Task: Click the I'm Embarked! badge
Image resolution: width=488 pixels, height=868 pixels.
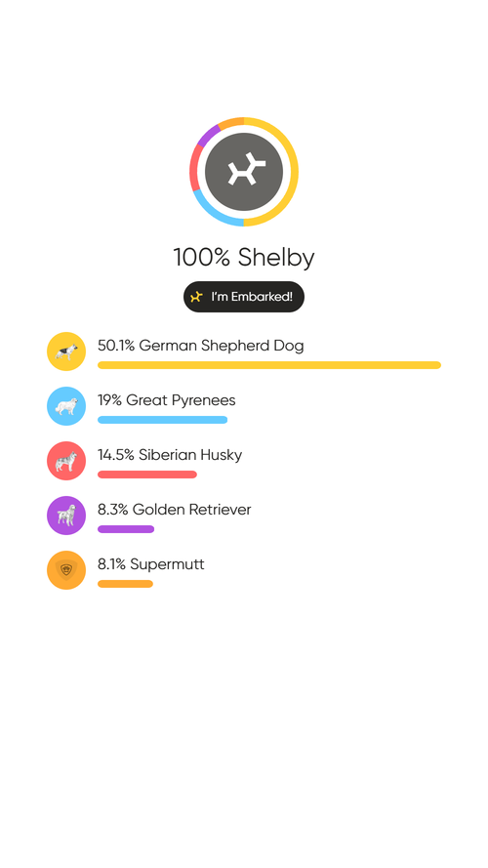Action: coord(244,297)
